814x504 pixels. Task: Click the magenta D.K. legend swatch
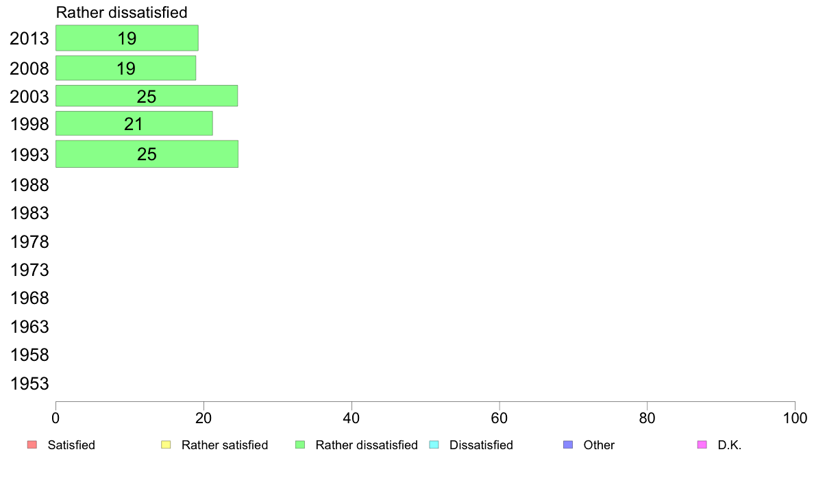(702, 445)
